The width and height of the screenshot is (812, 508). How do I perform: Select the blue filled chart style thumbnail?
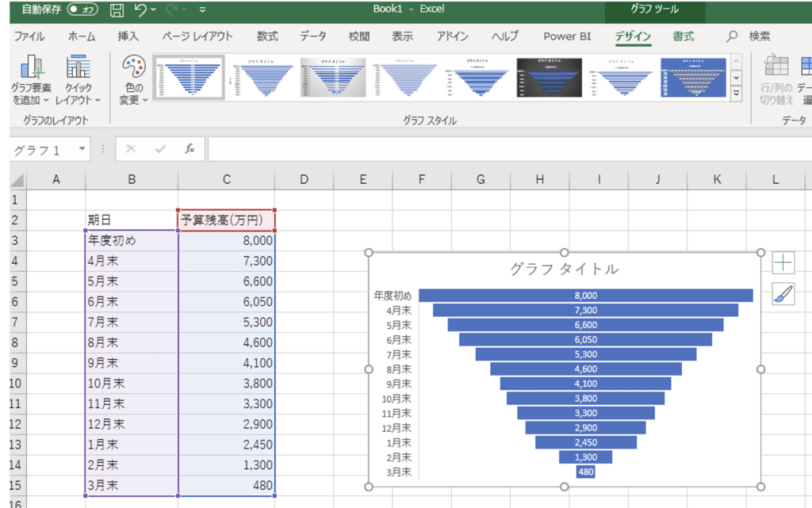click(x=693, y=77)
